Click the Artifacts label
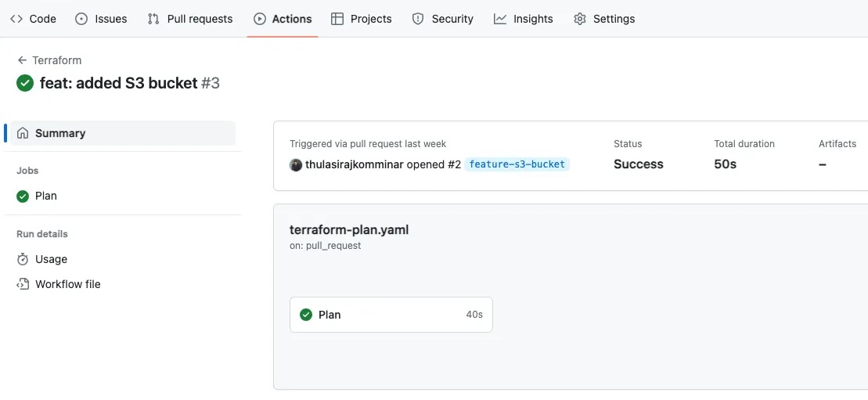868x400 pixels. coord(837,144)
